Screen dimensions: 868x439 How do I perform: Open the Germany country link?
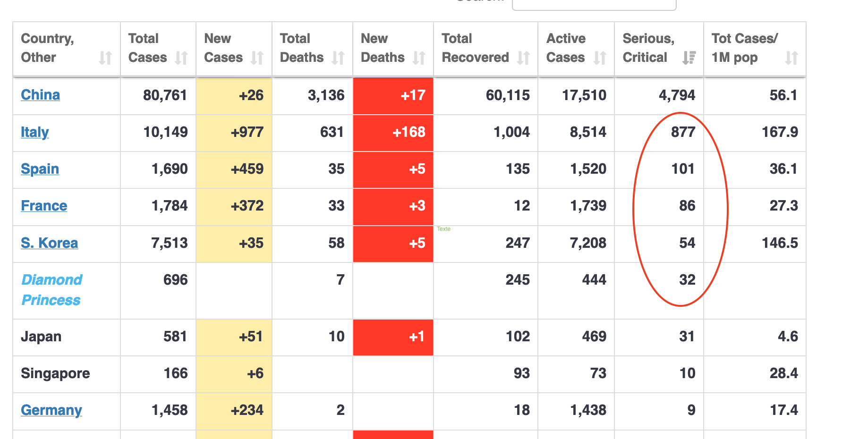click(51, 410)
